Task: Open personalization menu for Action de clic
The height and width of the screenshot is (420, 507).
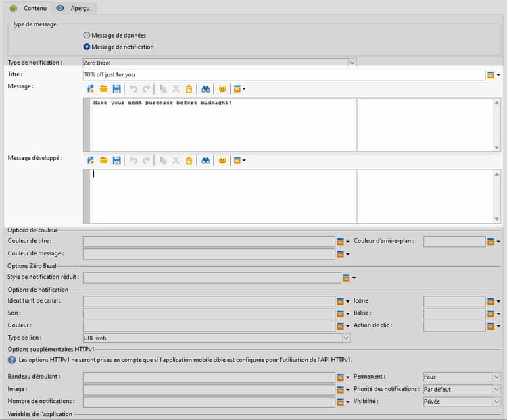Action: coord(493,326)
